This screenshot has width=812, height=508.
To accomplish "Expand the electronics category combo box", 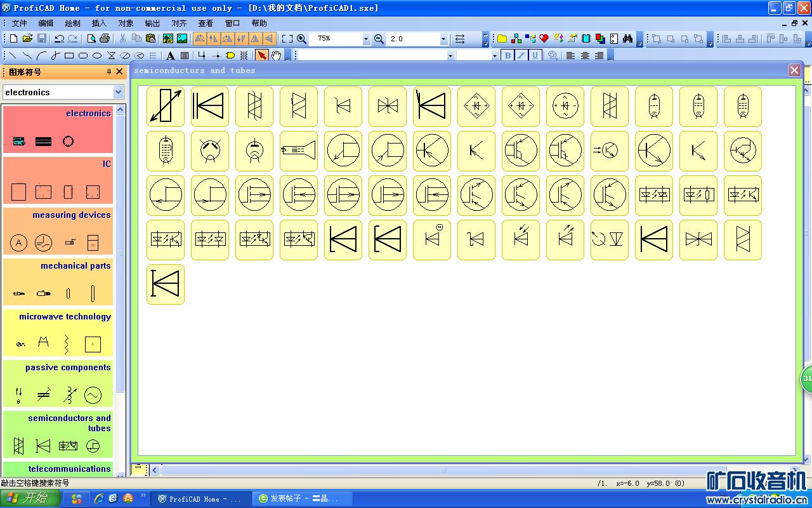I will pyautogui.click(x=118, y=92).
